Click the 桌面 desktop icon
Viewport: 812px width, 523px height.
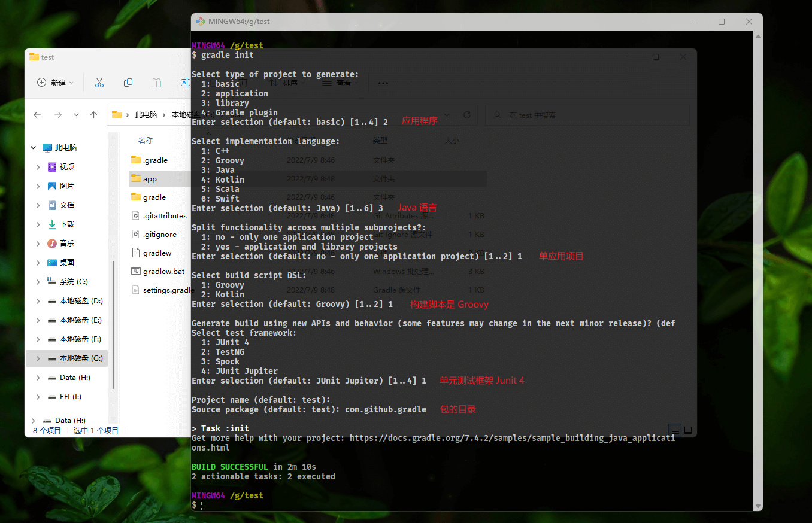coord(52,263)
